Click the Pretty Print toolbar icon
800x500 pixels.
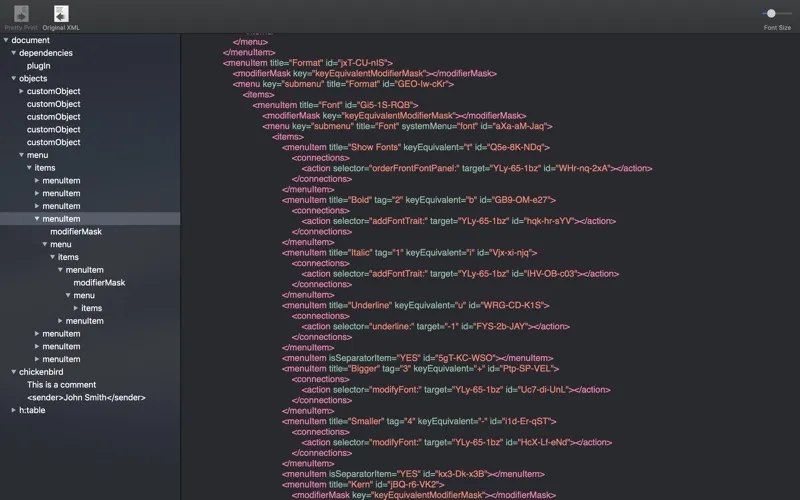pos(21,14)
